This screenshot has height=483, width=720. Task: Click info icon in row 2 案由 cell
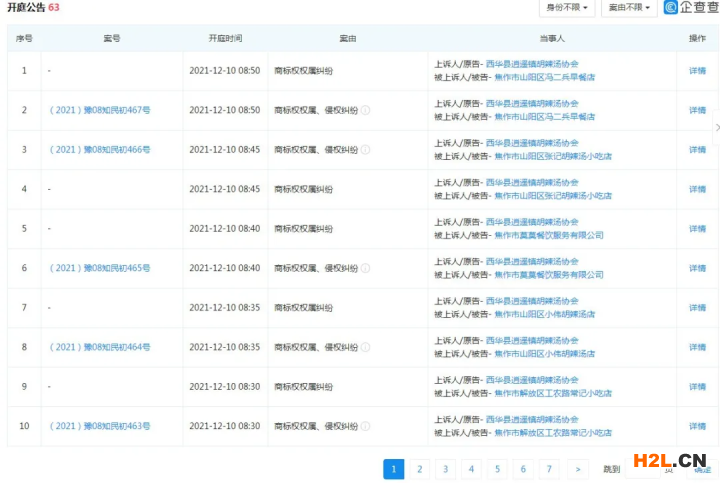pyautogui.click(x=366, y=110)
